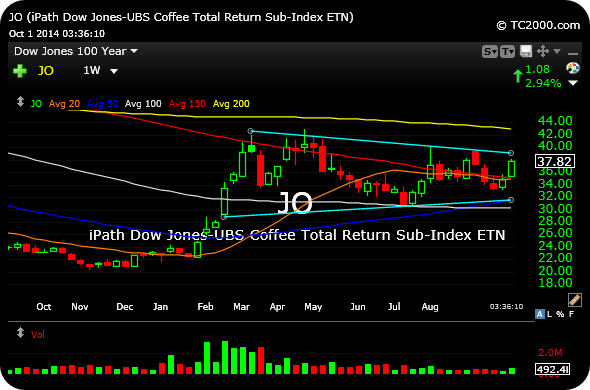This screenshot has height=390, width=590.
Task: Toggle the L logarithmic scale button
Action: (x=550, y=314)
